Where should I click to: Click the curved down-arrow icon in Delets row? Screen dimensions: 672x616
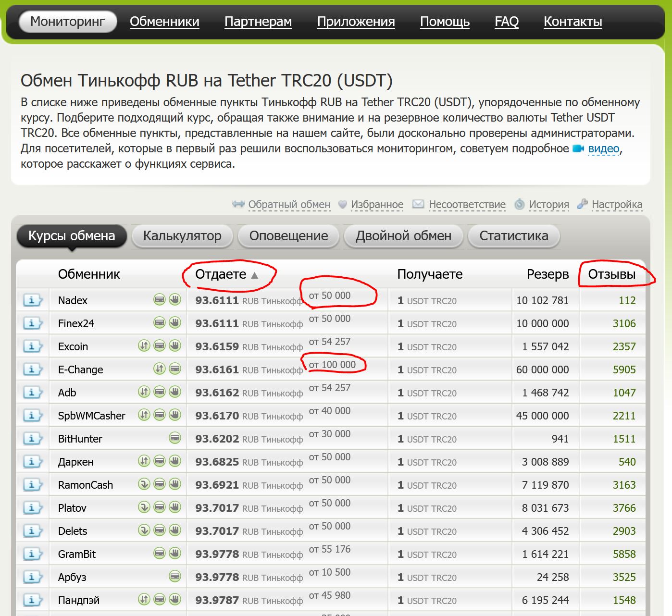pos(144,530)
